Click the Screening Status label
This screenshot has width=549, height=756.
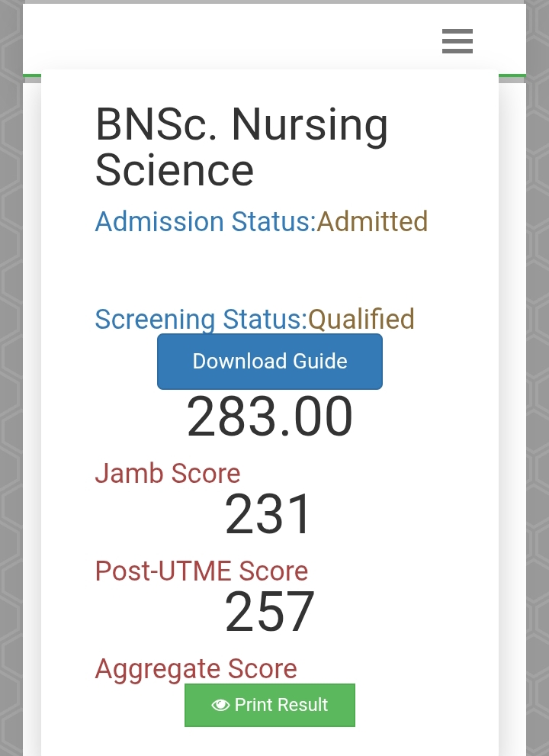pyautogui.click(x=201, y=319)
